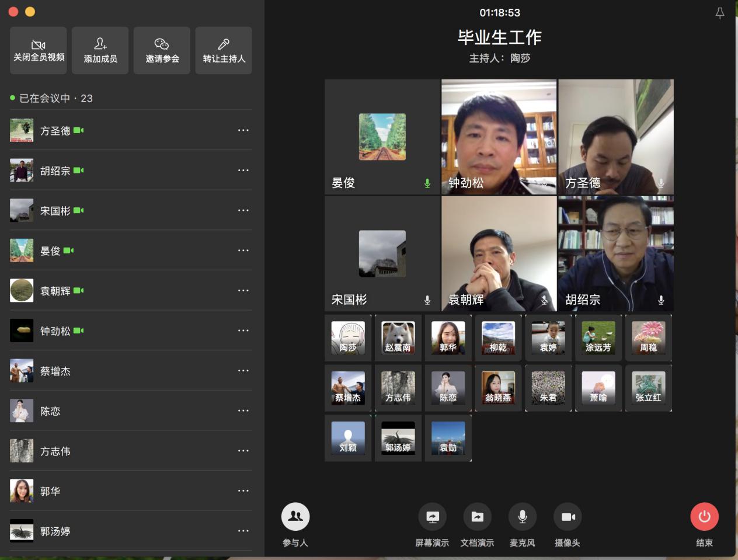
Task: Click the 袁朝辉 video tile
Action: point(499,253)
